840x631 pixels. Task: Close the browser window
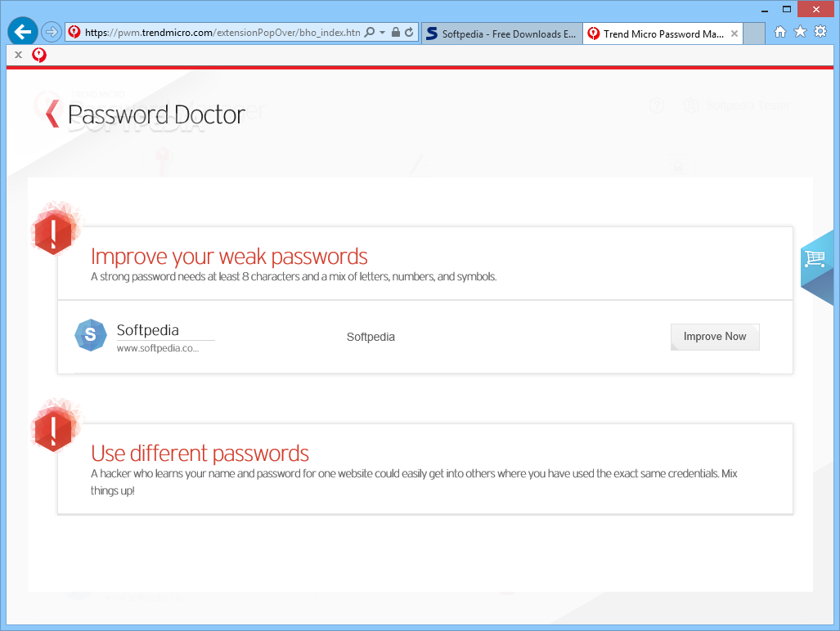(x=816, y=9)
